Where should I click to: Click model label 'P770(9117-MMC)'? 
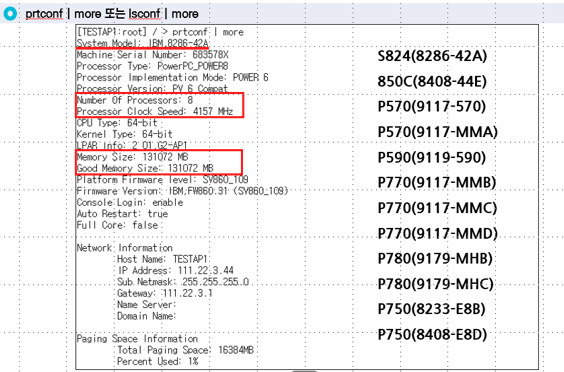point(437,208)
